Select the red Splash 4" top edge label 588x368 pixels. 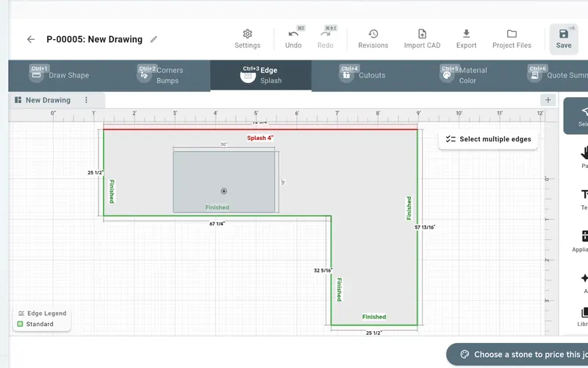260,138
